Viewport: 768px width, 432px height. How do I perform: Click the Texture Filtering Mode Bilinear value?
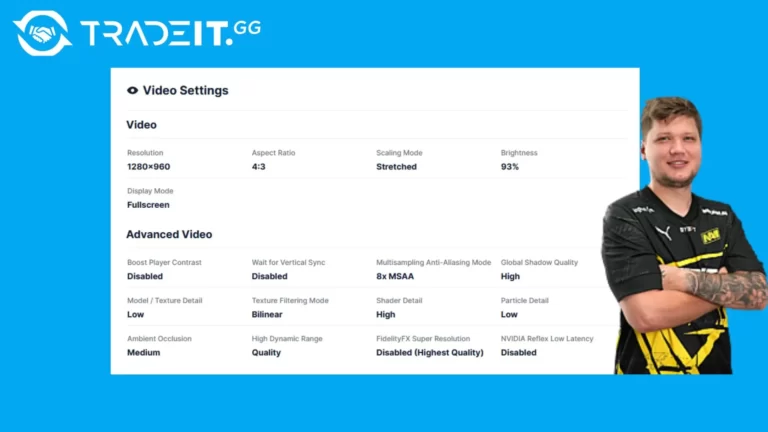[x=267, y=314]
